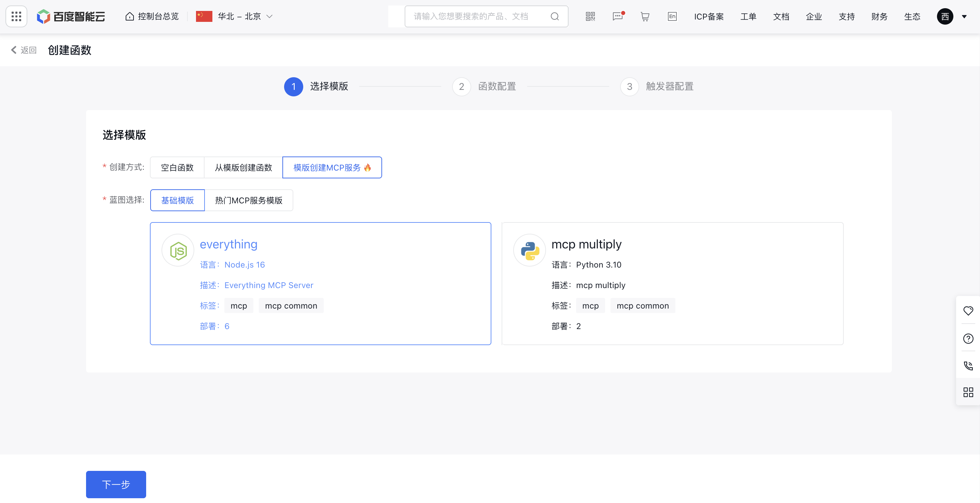Click the Node.js 16 language text
This screenshot has height=503, width=980.
(x=244, y=264)
